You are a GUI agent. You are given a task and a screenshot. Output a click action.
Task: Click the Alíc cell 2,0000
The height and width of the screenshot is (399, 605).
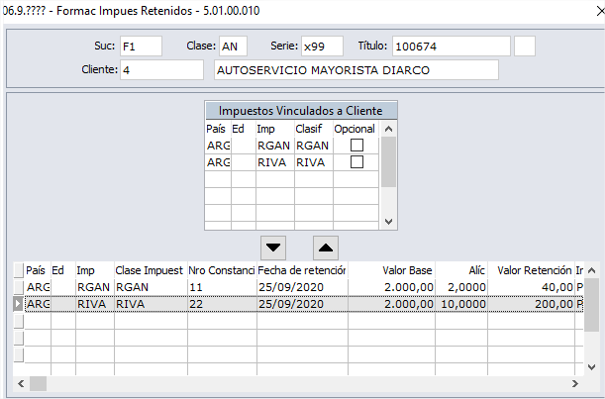coord(461,287)
